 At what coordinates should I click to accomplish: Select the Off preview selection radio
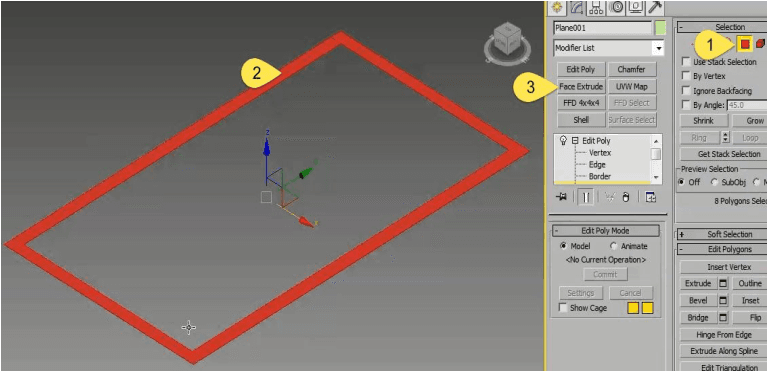point(682,182)
